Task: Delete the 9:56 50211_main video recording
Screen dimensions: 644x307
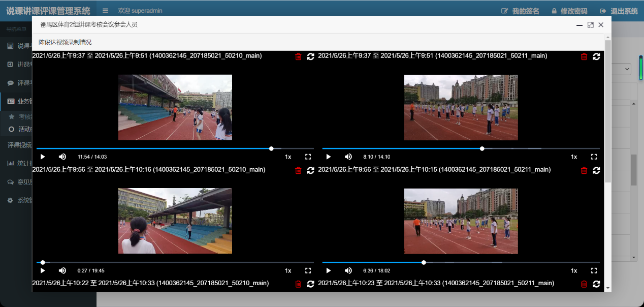Action: pos(584,170)
